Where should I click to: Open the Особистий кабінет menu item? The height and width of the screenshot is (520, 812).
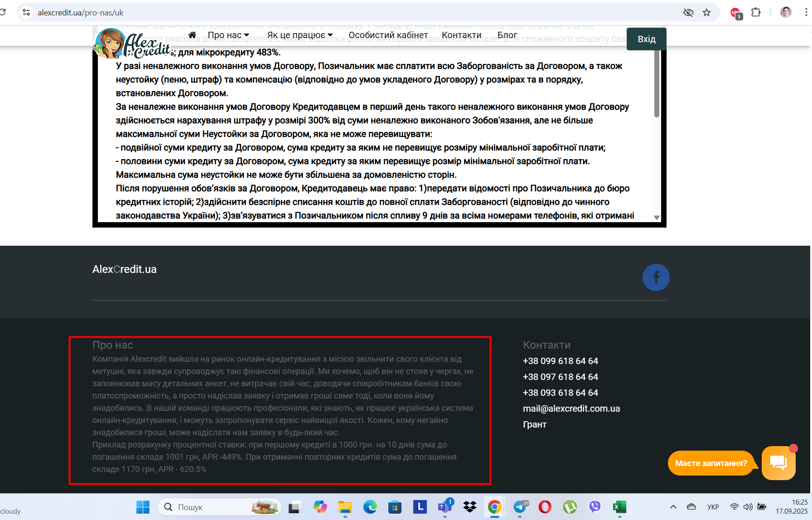pyautogui.click(x=388, y=35)
